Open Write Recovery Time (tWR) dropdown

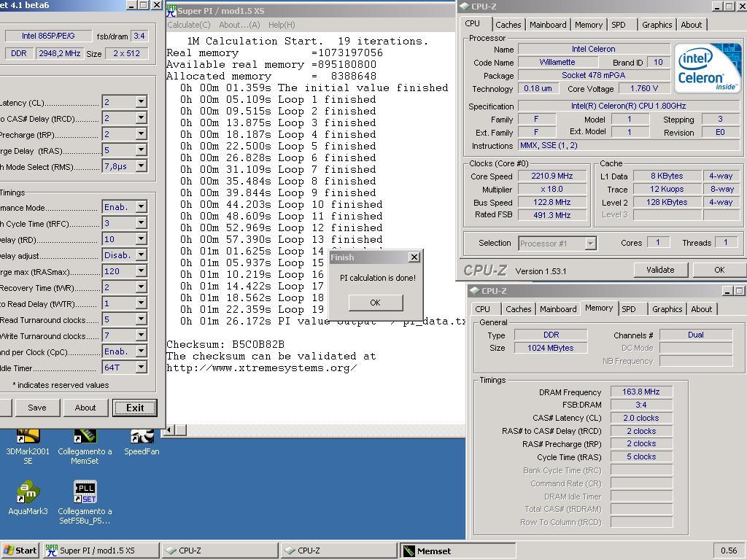click(x=141, y=287)
